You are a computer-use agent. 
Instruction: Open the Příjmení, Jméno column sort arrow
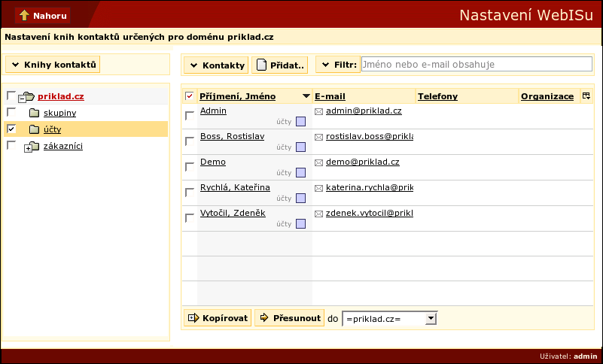click(x=306, y=96)
